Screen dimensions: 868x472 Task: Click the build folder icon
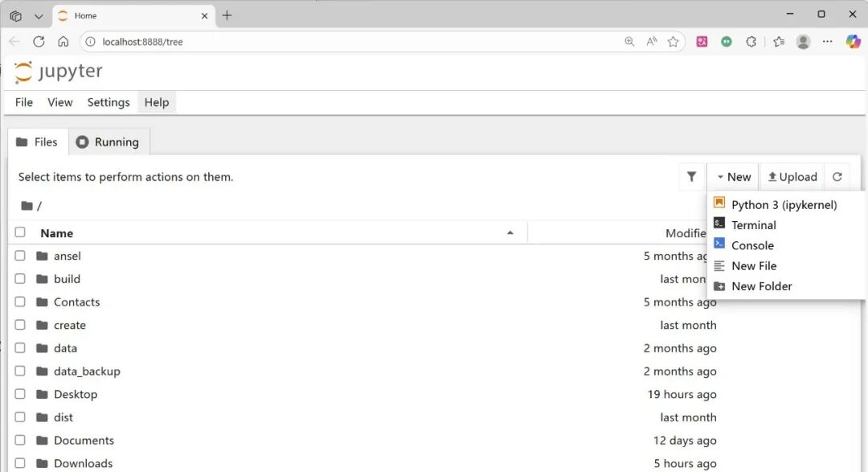tap(42, 279)
